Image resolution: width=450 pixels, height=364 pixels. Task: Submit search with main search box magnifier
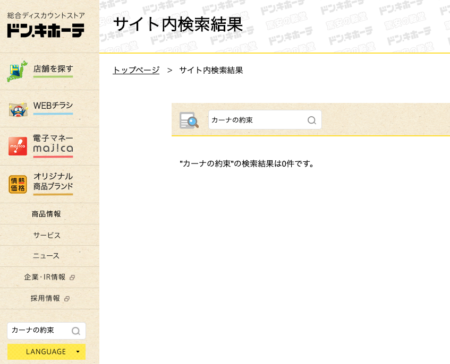click(312, 120)
